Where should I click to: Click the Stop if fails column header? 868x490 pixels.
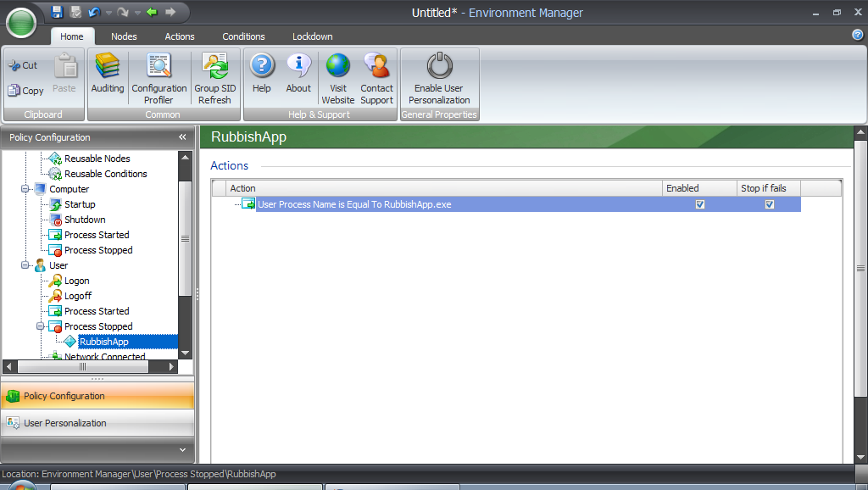point(769,188)
